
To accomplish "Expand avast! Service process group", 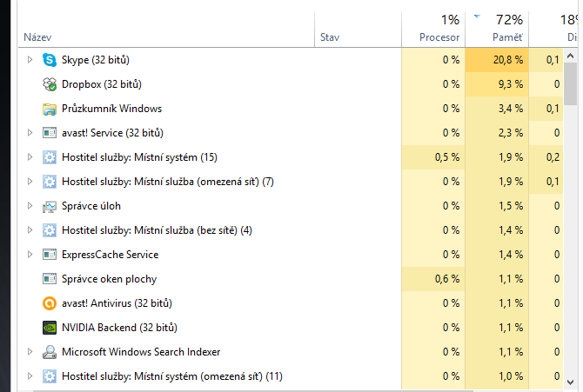I will pos(30,133).
